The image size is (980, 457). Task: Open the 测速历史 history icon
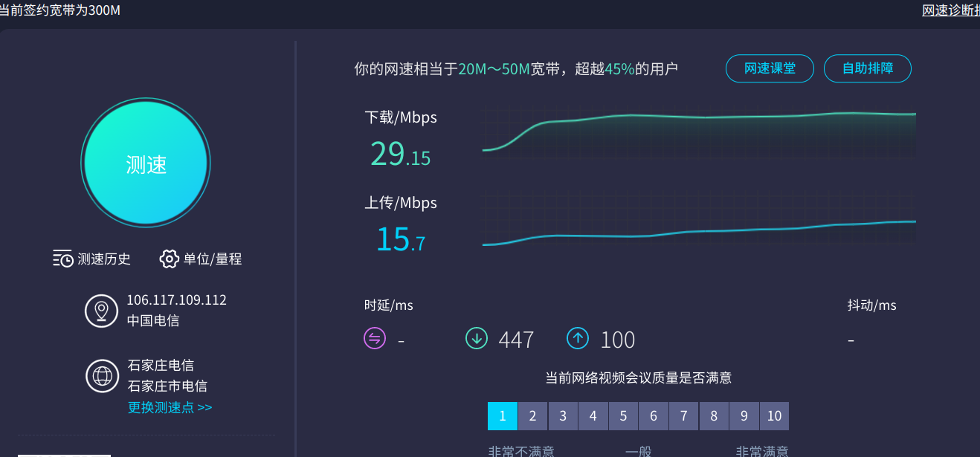coord(63,259)
